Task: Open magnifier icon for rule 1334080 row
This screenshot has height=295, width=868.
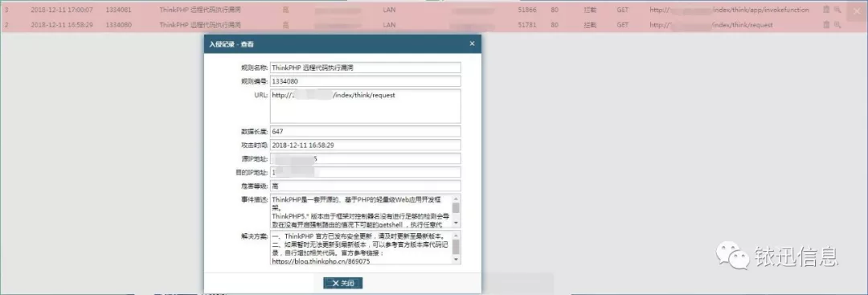Action: [837, 25]
